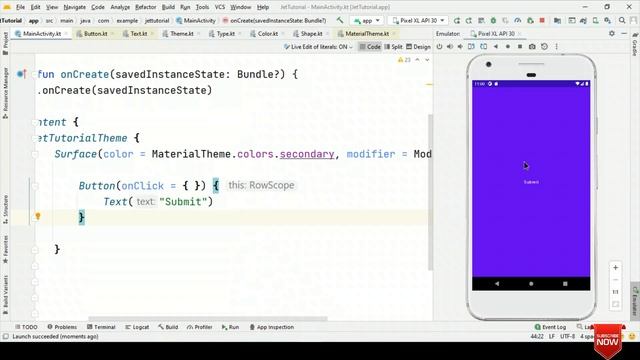
Task: Click the Make Project hammer icon
Action: coord(340,20)
